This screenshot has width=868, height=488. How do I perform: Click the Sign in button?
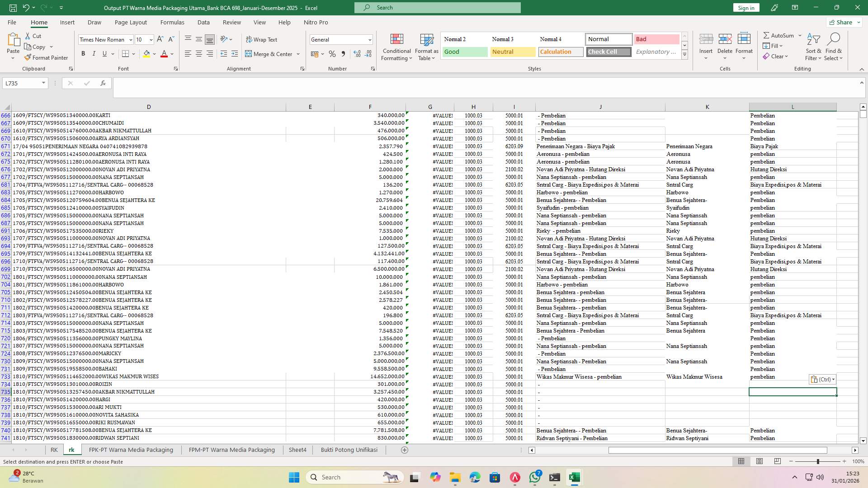745,8
